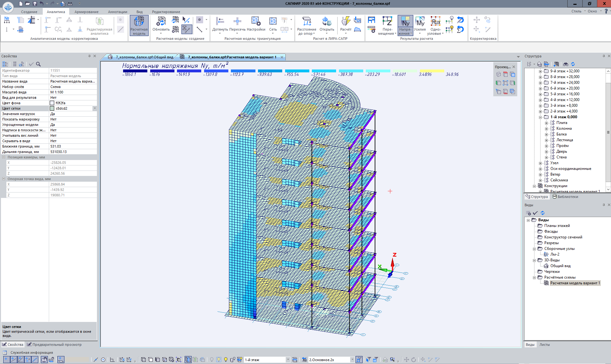Viewport: 611px width, 364px height.
Task: Open the 1-й этаж floor dropdown
Action: [288, 360]
